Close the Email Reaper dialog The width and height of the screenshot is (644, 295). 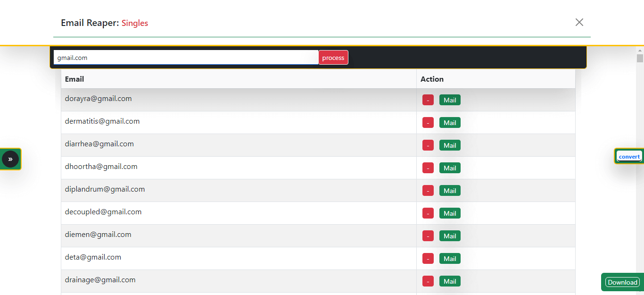point(579,22)
